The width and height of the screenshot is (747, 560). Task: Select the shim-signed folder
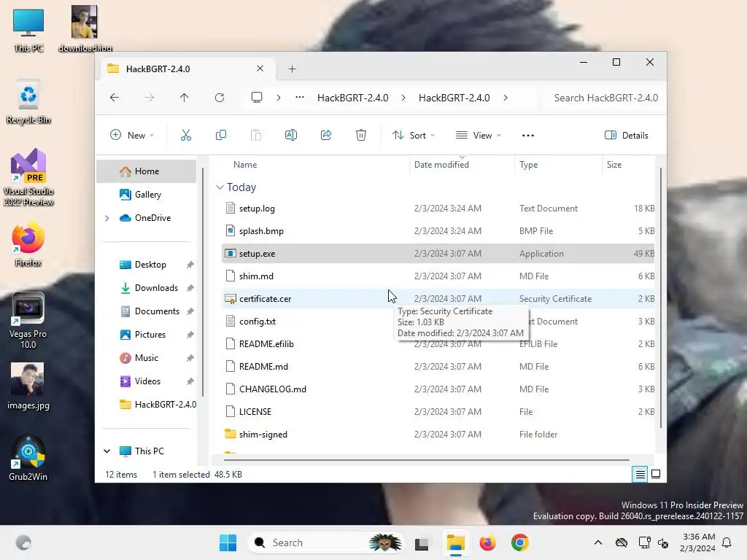point(438,435)
